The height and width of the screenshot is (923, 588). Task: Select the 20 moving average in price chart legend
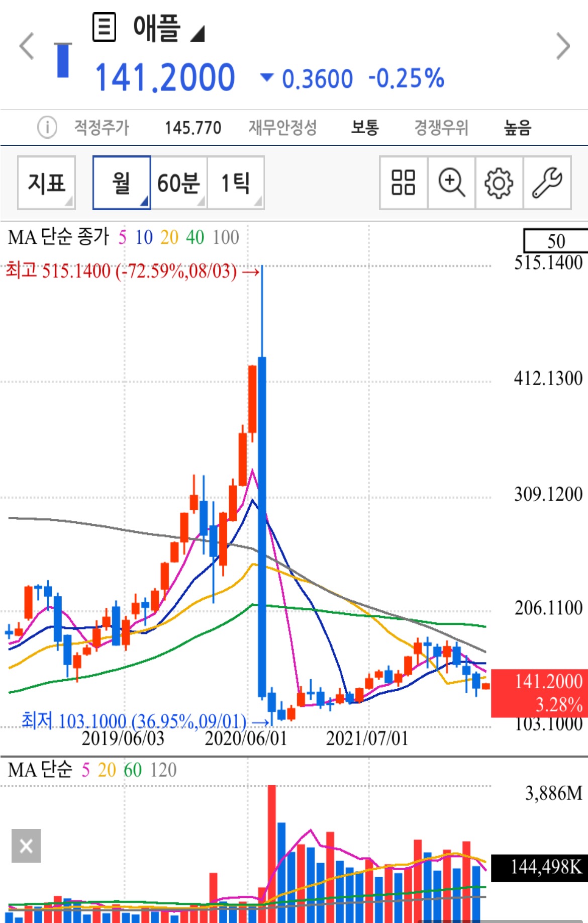pyautogui.click(x=169, y=237)
